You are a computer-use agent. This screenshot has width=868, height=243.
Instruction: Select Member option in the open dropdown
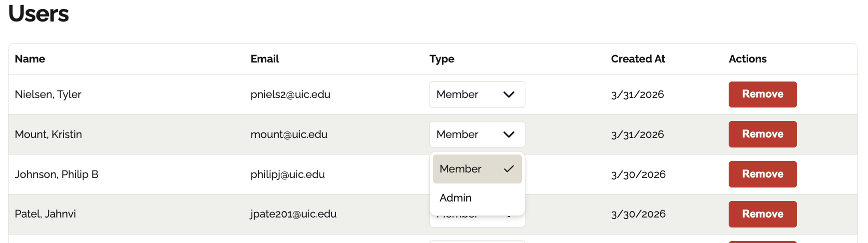(x=477, y=169)
